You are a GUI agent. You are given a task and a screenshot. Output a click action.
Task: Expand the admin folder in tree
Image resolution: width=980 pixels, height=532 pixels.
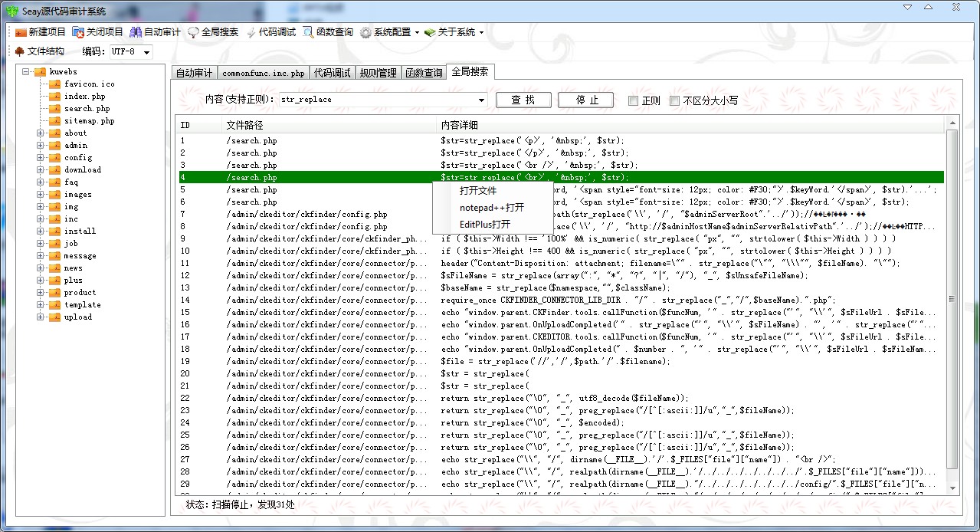[x=40, y=145]
